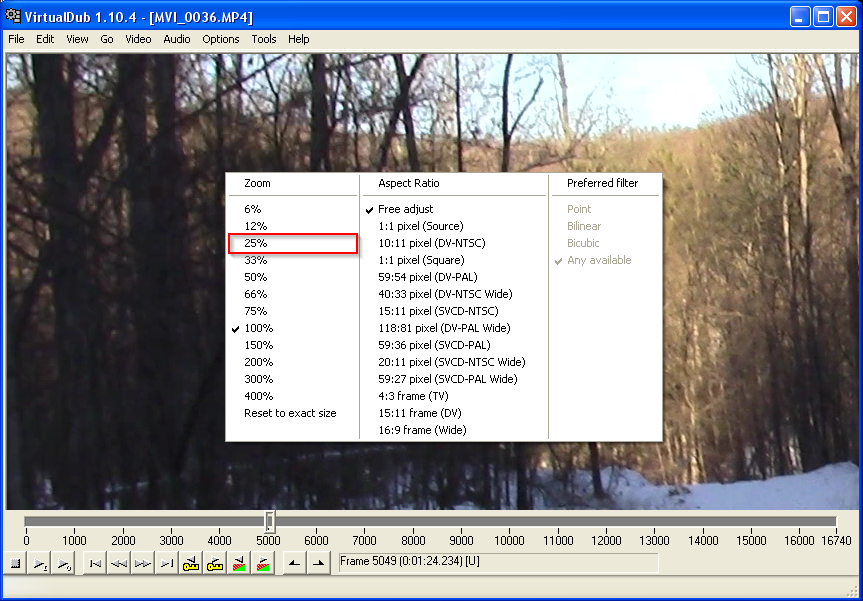
Task: Check the 50% zoom level
Action: (x=258, y=277)
